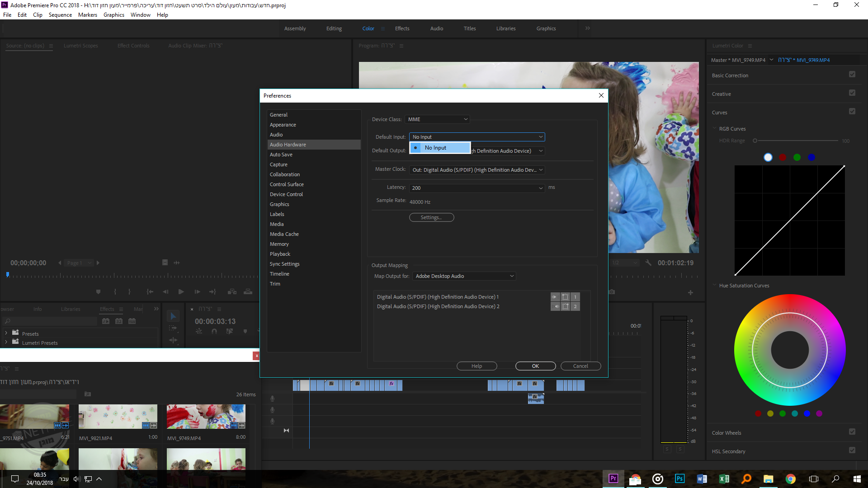Open Photoshop from the taskbar
This screenshot has width=868, height=488.
pyautogui.click(x=679, y=479)
